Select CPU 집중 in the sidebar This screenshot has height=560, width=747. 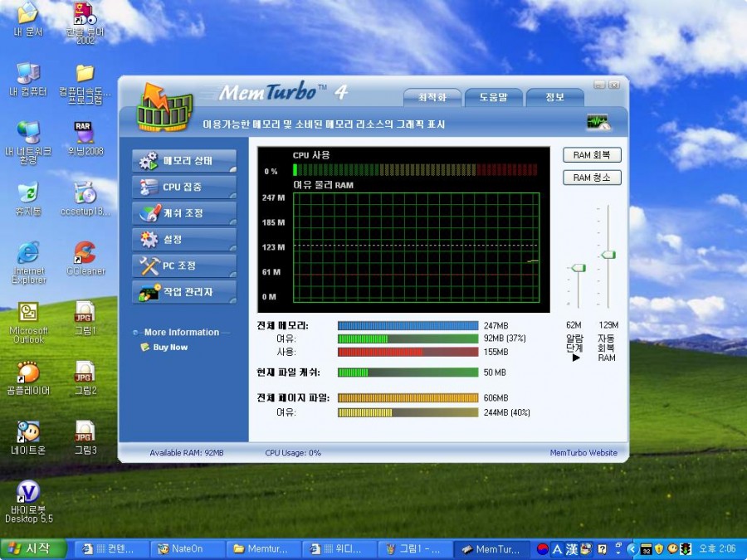(184, 187)
